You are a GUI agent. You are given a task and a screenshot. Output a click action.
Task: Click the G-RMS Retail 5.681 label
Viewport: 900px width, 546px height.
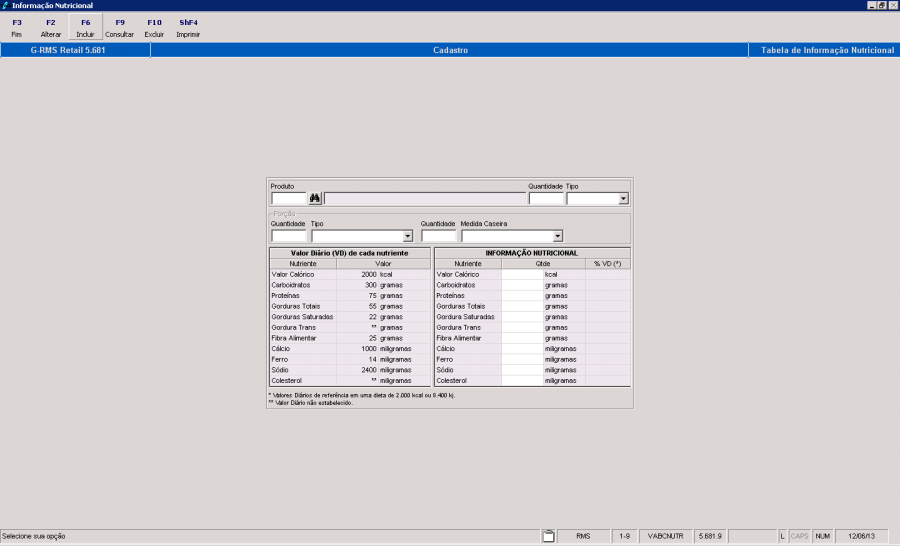(x=68, y=50)
